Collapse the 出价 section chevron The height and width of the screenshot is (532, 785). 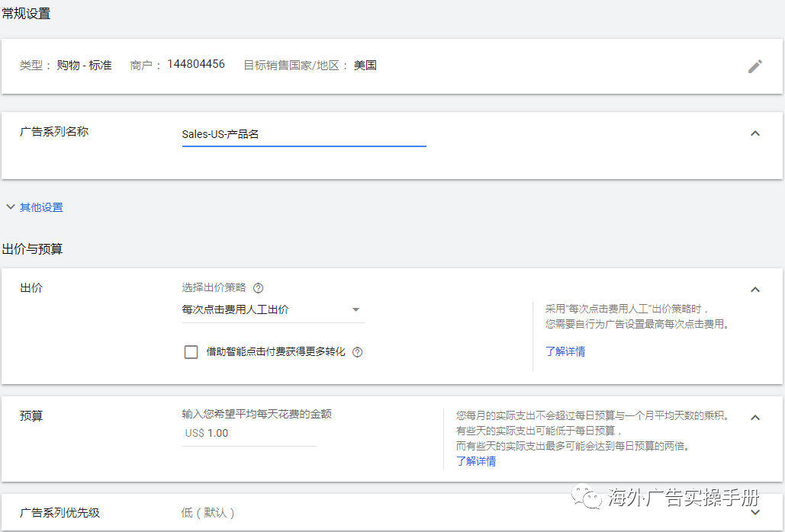tap(755, 289)
